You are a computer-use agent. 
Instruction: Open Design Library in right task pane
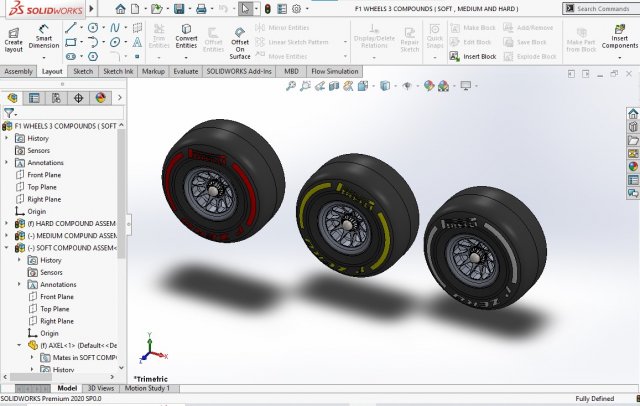633,127
